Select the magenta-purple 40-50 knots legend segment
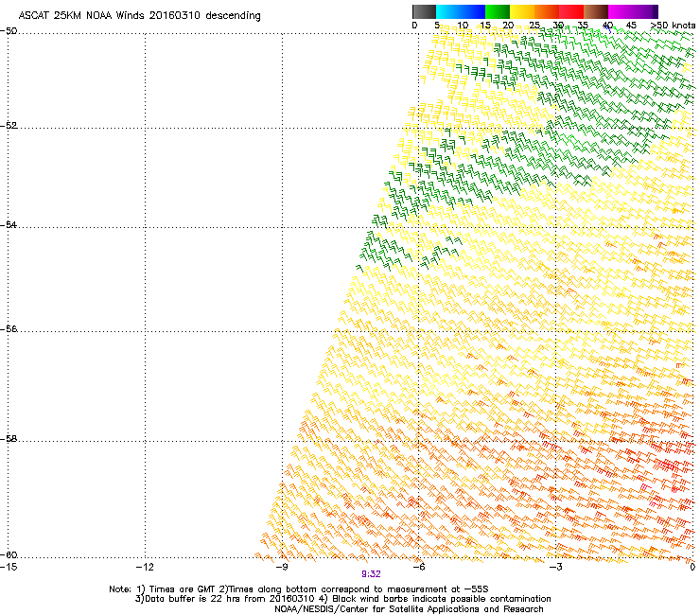The image size is (700, 615). point(633,11)
